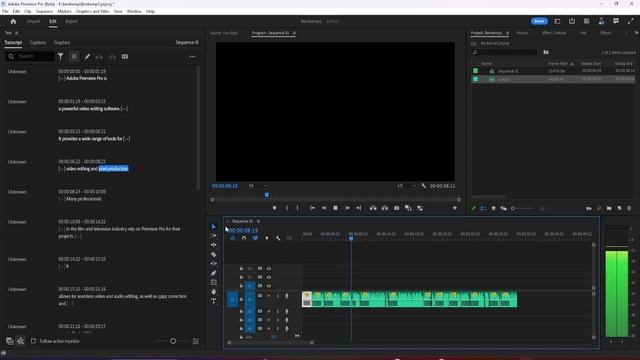Screen dimensions: 640x360
Task: Click Step Forward one frame button
Action: [x=347, y=208]
